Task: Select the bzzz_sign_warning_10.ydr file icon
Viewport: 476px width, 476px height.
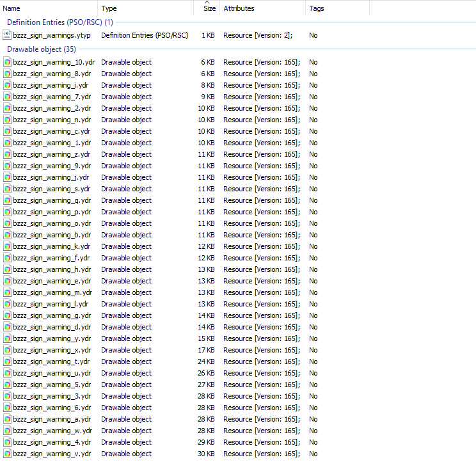Action: point(7,62)
